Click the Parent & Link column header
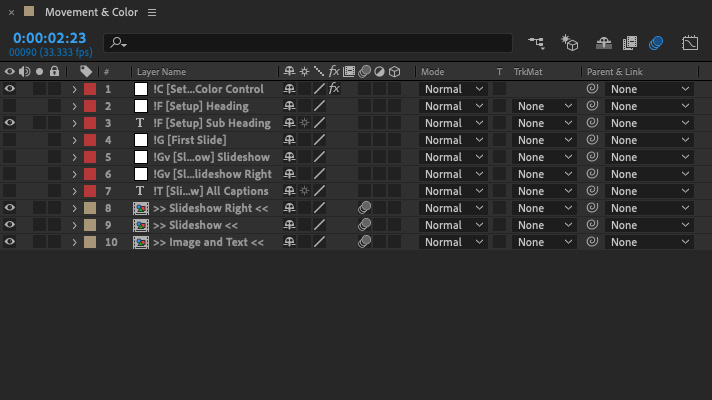Viewport: 712px width, 400px height. pyautogui.click(x=614, y=72)
